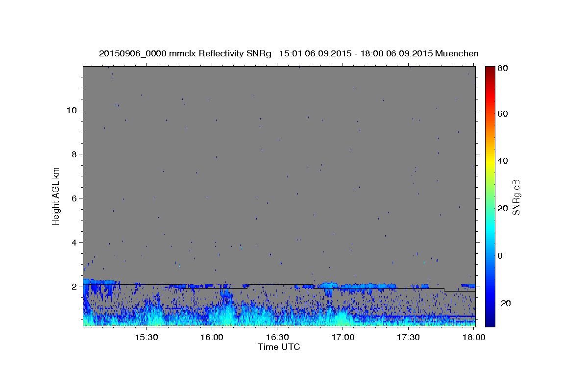
Task: Click the height tick label 4
Action: pyautogui.click(x=74, y=242)
